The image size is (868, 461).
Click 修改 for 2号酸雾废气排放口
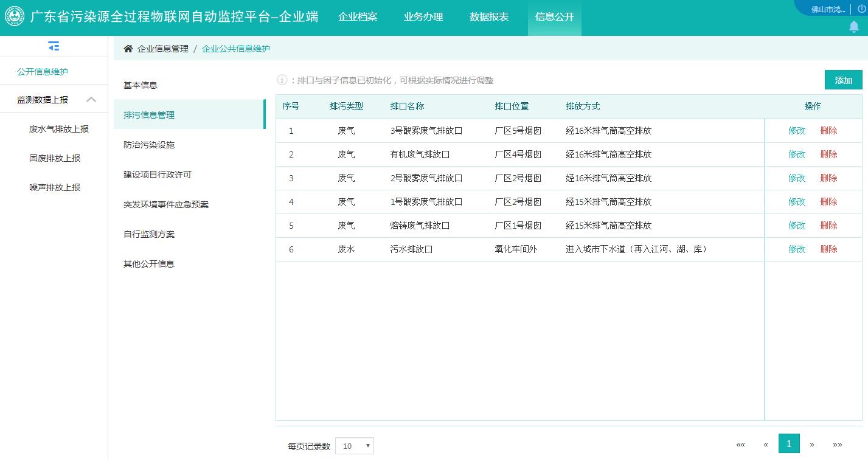click(797, 178)
